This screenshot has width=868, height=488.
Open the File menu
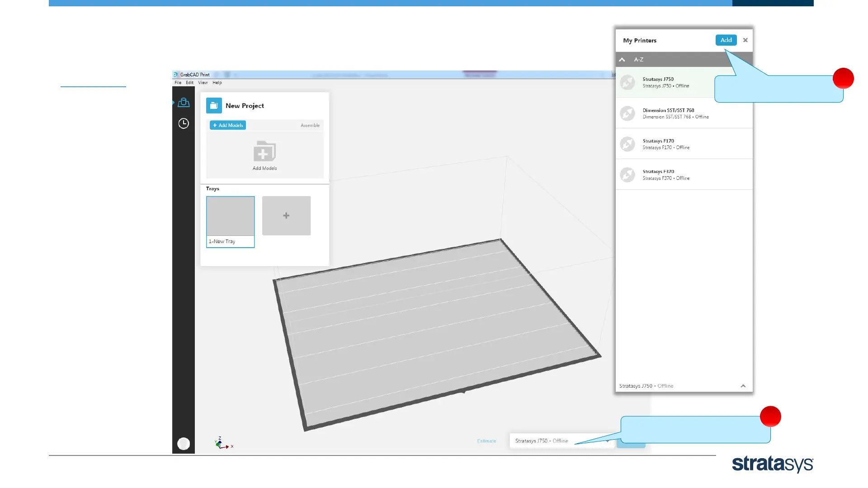point(178,83)
